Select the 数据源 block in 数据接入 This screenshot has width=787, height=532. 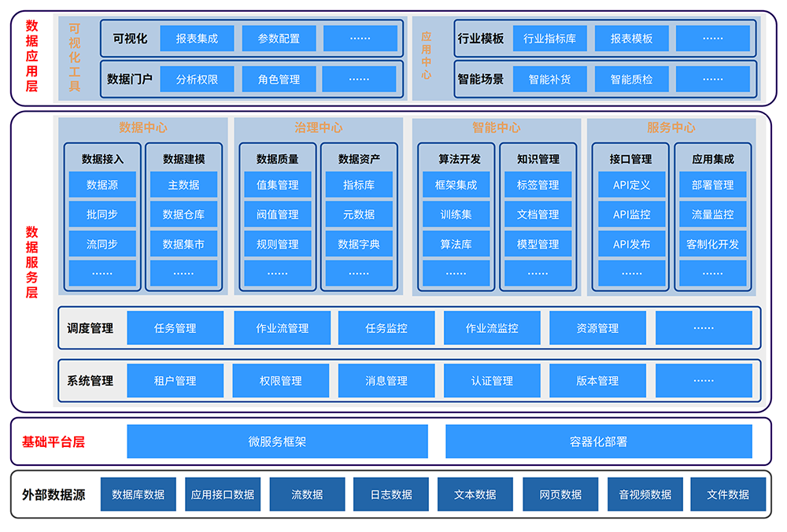pos(102,184)
